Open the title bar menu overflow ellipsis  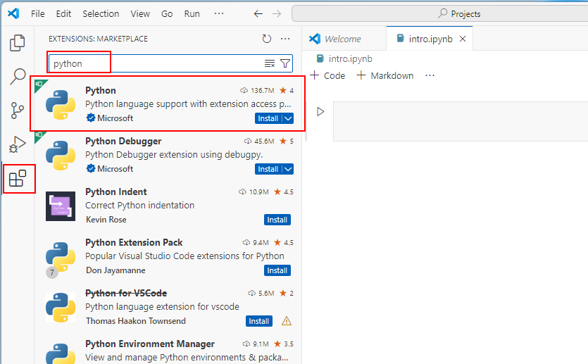219,13
